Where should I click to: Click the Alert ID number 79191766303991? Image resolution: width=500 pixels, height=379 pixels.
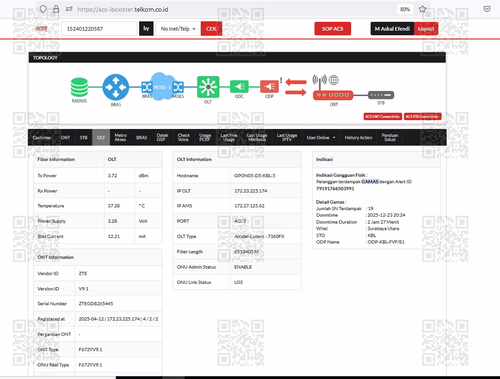tap(335, 189)
